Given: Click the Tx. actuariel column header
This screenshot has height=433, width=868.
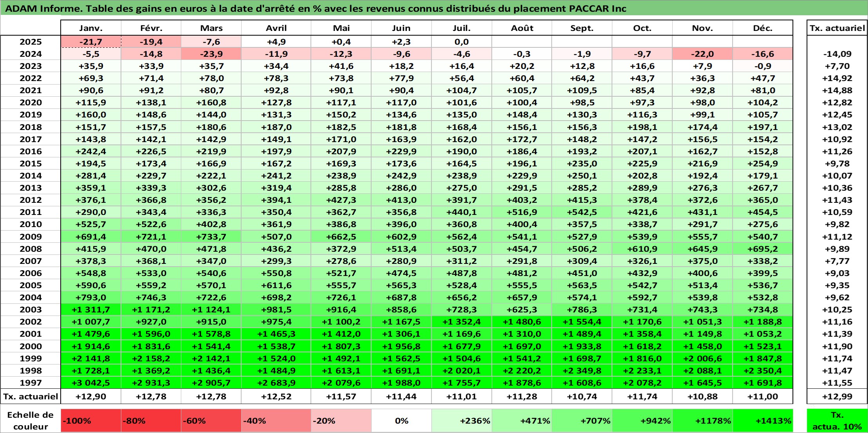Looking at the screenshot, I should click(x=837, y=28).
